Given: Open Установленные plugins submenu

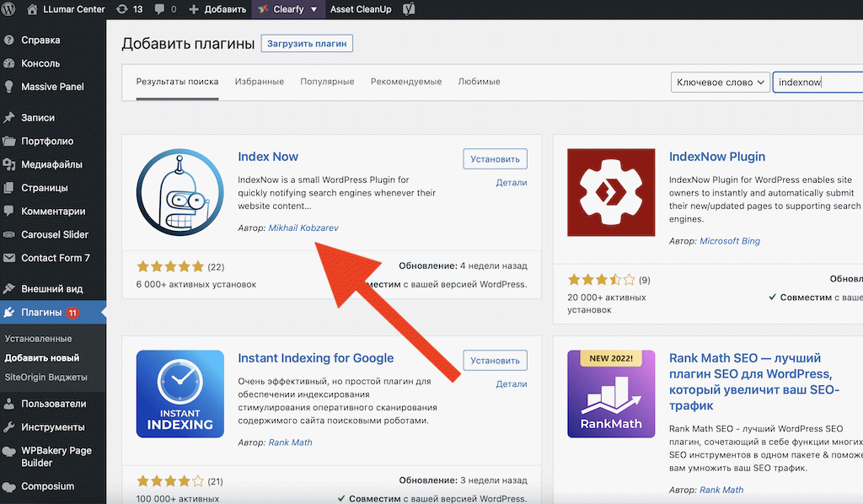Looking at the screenshot, I should (x=38, y=338).
